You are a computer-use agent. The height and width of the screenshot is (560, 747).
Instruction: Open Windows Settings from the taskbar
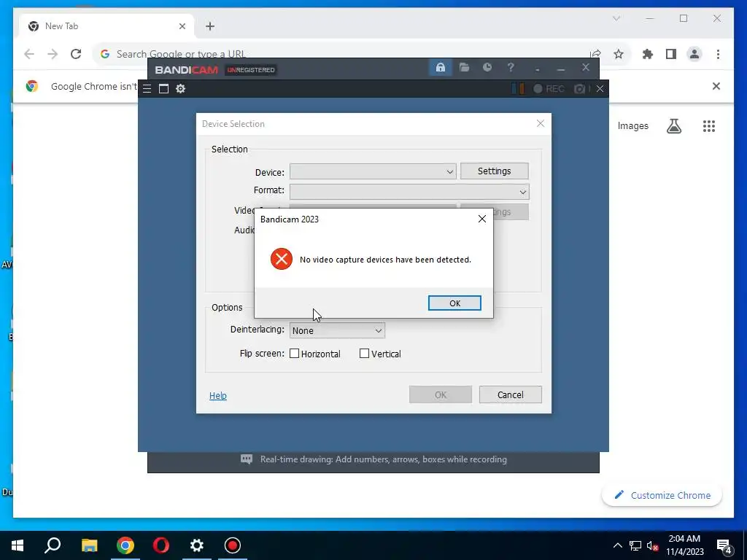click(197, 545)
